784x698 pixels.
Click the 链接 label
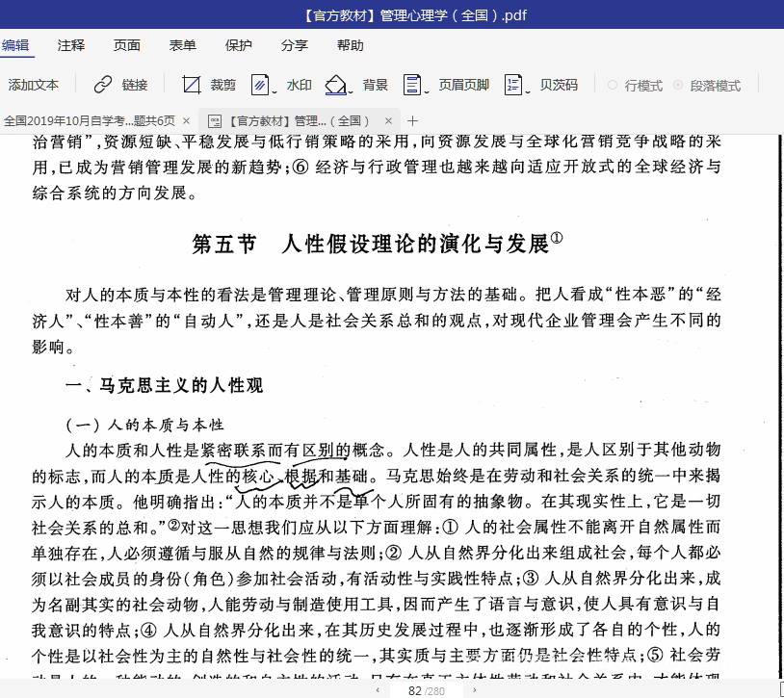pyautogui.click(x=135, y=85)
